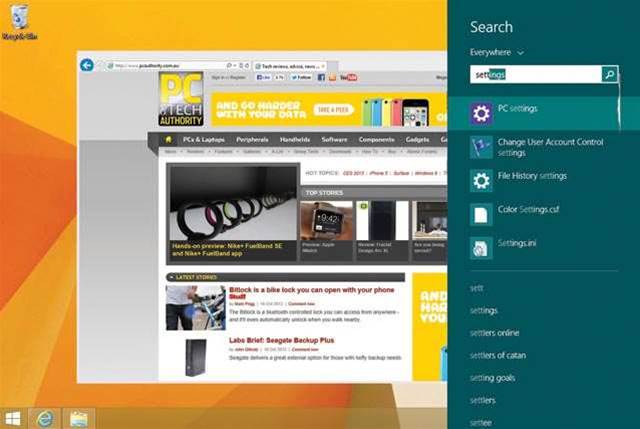
Task: Select the Settings.ini result text
Action: [517, 243]
